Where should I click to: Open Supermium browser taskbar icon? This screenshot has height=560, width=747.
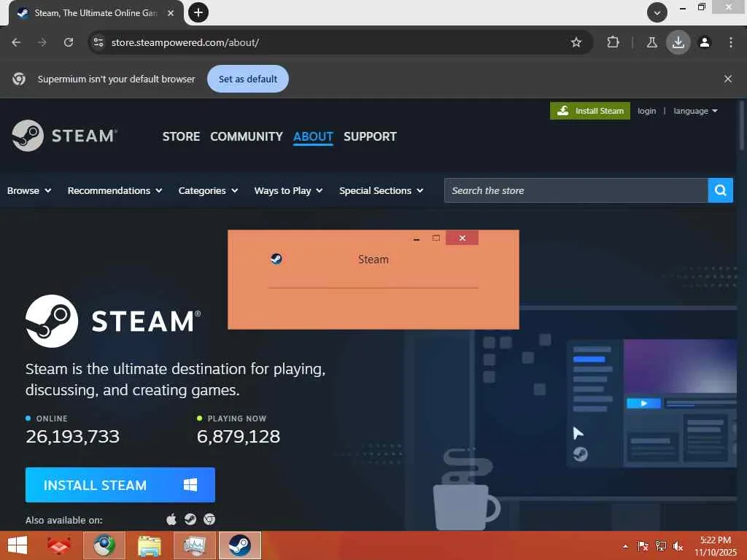point(104,545)
